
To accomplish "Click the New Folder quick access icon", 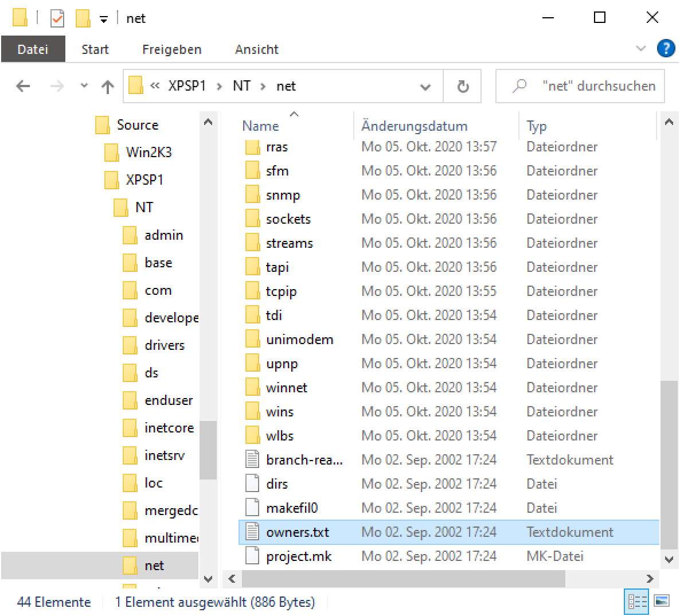I will click(83, 18).
